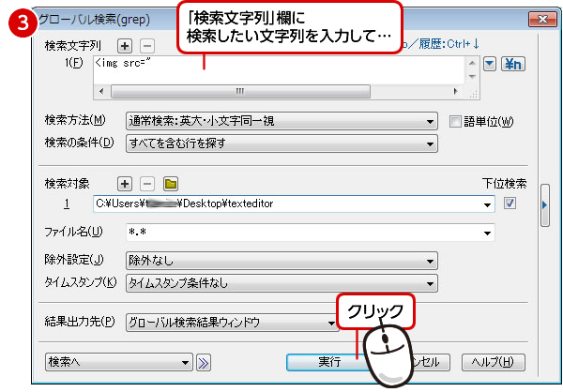Screen dimensions: 563x392
Task: Remove a search target row with minus
Action: (x=147, y=184)
